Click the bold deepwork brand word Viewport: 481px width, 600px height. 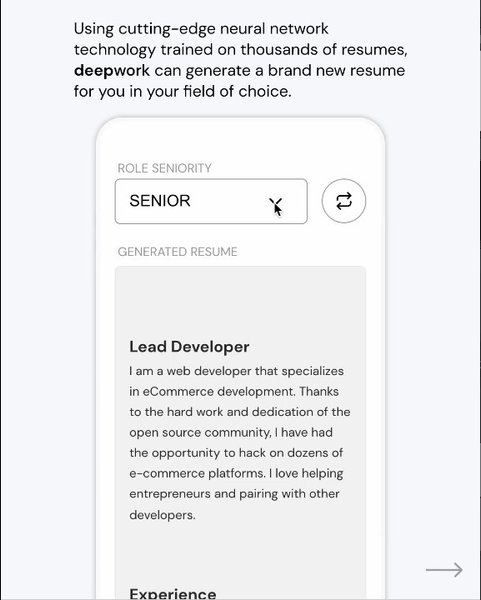(x=112, y=71)
